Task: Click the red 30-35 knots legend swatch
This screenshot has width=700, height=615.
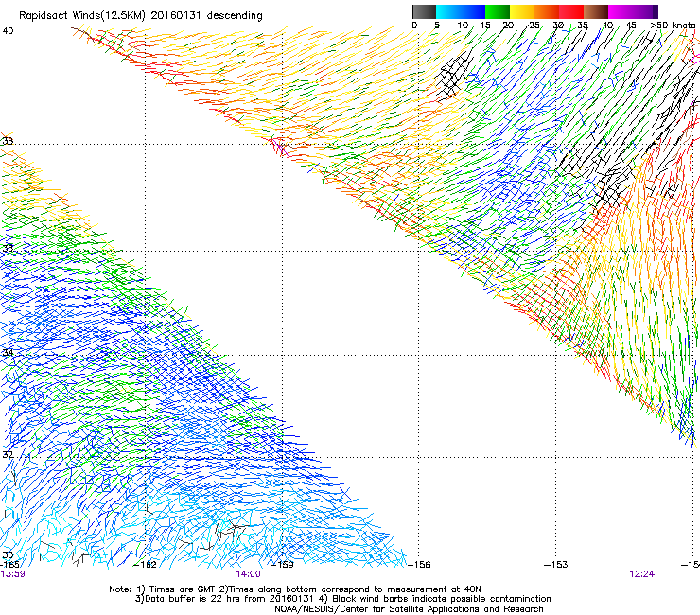Action: coord(571,11)
